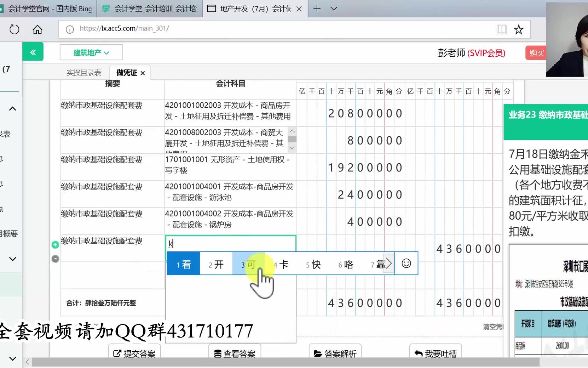The width and height of the screenshot is (588, 368).
Task: Open reading view icon beside address bar
Action: [502, 29]
